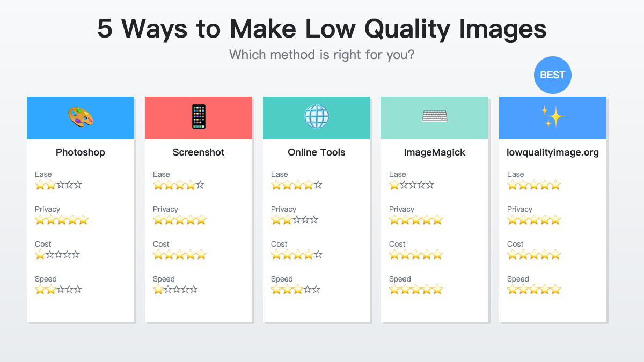The image size is (644, 362).
Task: Select the ImageMagick card title
Action: click(435, 152)
